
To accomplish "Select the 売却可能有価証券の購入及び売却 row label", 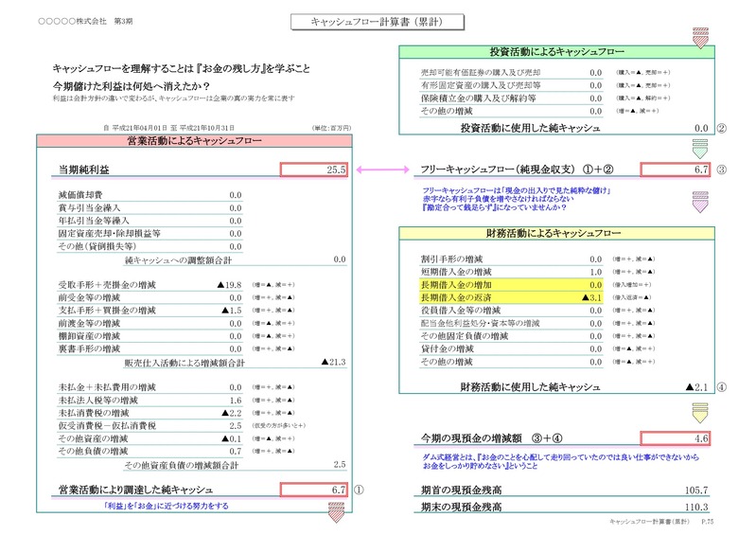I will (x=481, y=72).
